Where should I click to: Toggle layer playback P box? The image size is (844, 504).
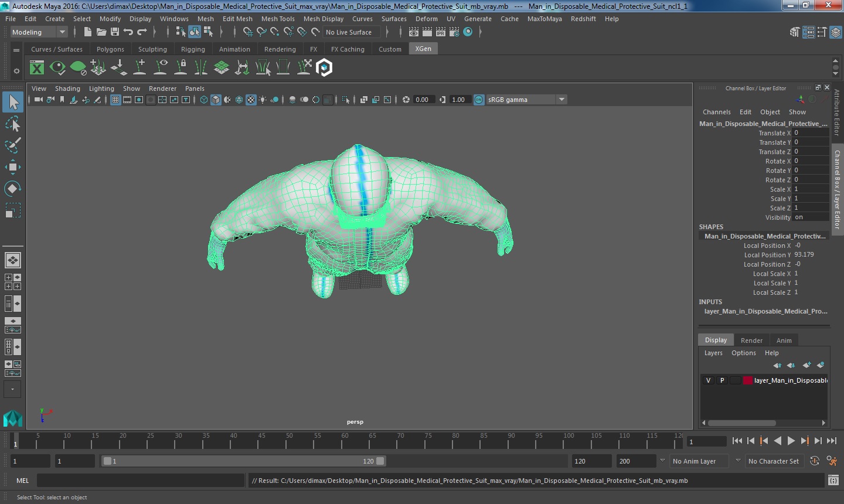click(x=722, y=380)
